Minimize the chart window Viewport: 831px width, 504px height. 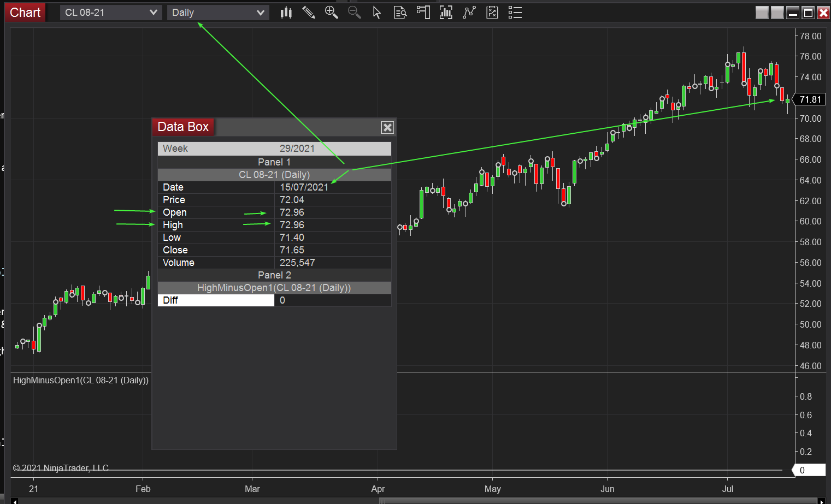click(x=792, y=13)
